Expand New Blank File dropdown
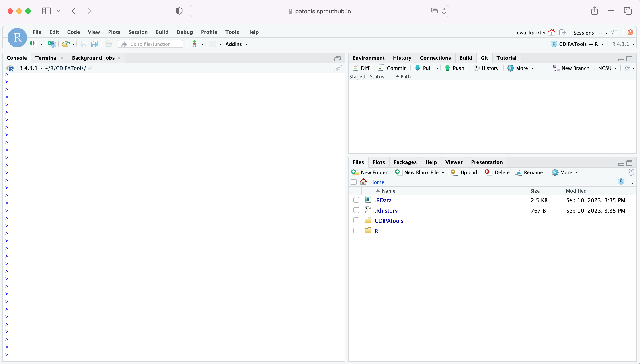 pyautogui.click(x=443, y=173)
